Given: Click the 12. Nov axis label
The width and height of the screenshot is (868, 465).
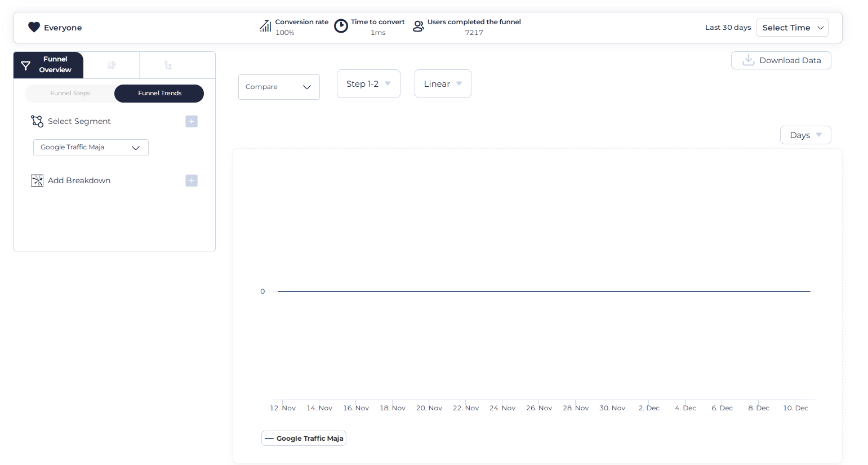Looking at the screenshot, I should (x=283, y=408).
